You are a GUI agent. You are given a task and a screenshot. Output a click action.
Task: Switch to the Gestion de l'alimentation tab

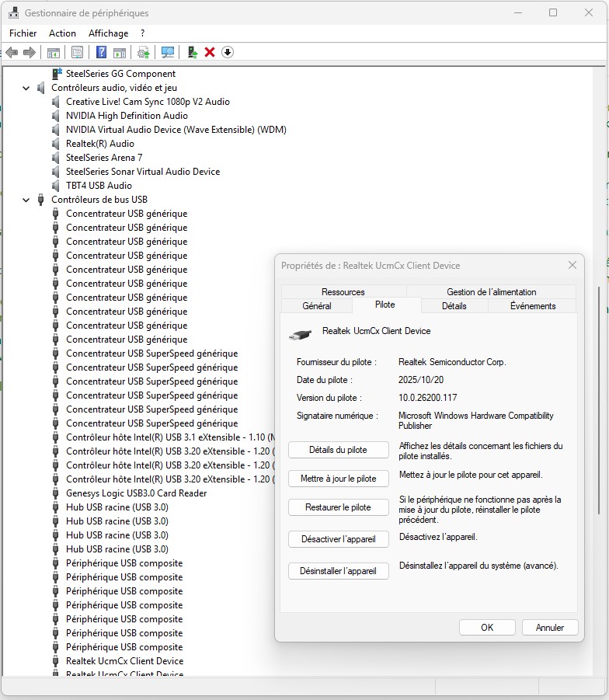pyautogui.click(x=491, y=292)
